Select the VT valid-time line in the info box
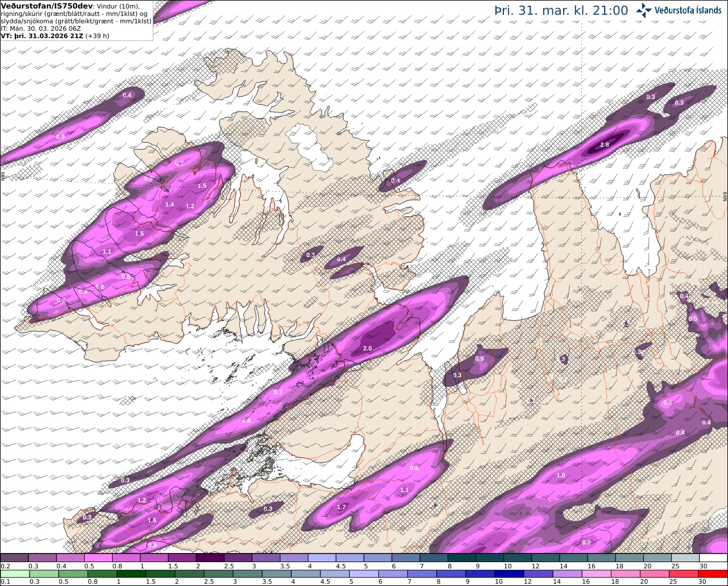 tap(55, 35)
